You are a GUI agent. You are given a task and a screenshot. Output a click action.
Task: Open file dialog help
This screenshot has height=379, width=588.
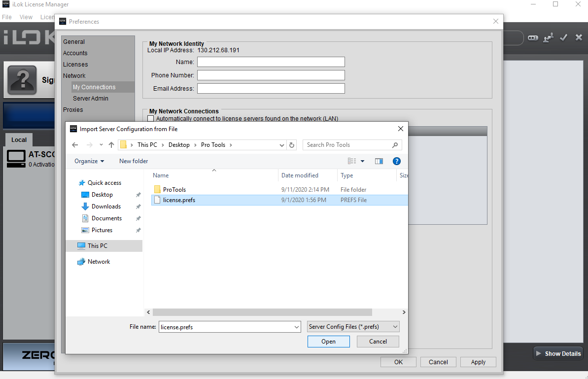click(396, 161)
